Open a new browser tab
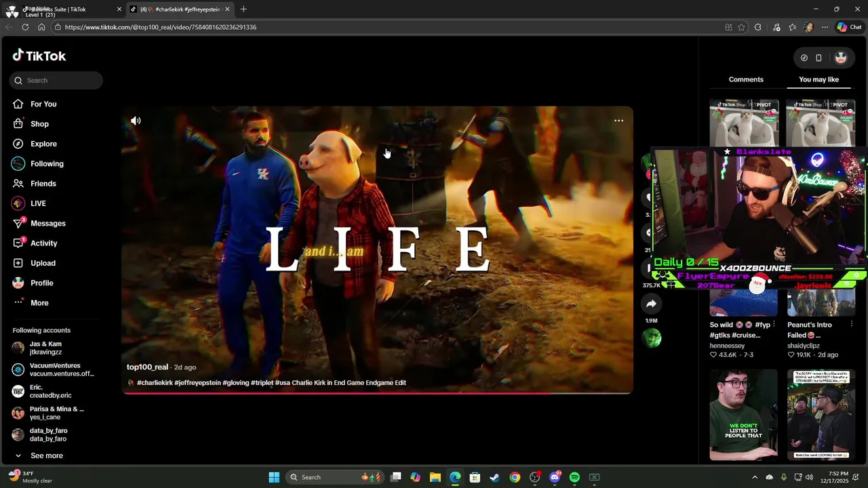 [x=243, y=9]
